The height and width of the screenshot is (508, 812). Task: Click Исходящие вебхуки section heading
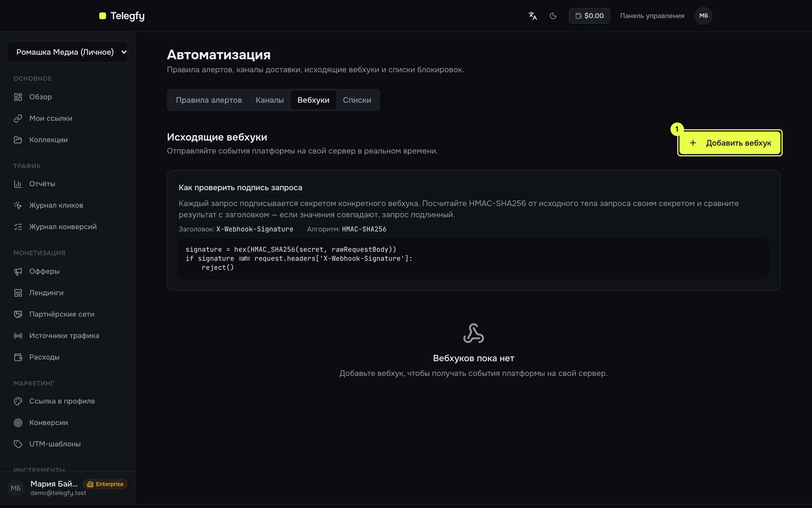(x=217, y=137)
